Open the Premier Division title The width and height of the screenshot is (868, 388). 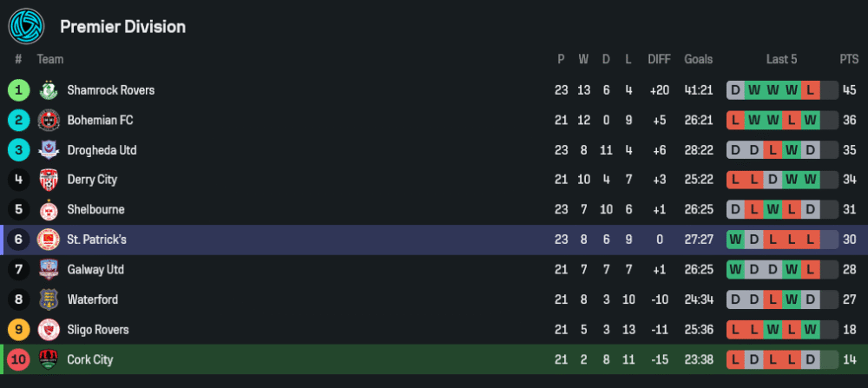(x=122, y=27)
